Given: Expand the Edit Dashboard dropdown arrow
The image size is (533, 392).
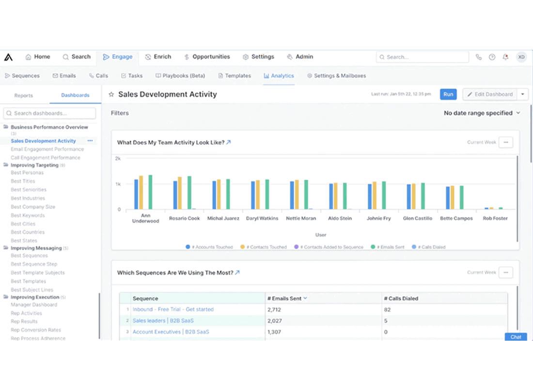Looking at the screenshot, I should click(522, 94).
